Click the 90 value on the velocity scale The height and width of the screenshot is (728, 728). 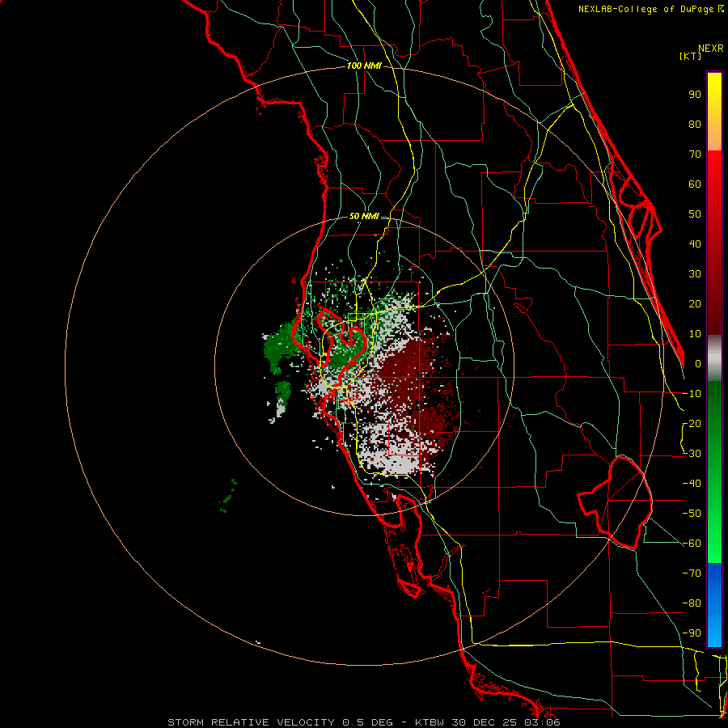[695, 95]
